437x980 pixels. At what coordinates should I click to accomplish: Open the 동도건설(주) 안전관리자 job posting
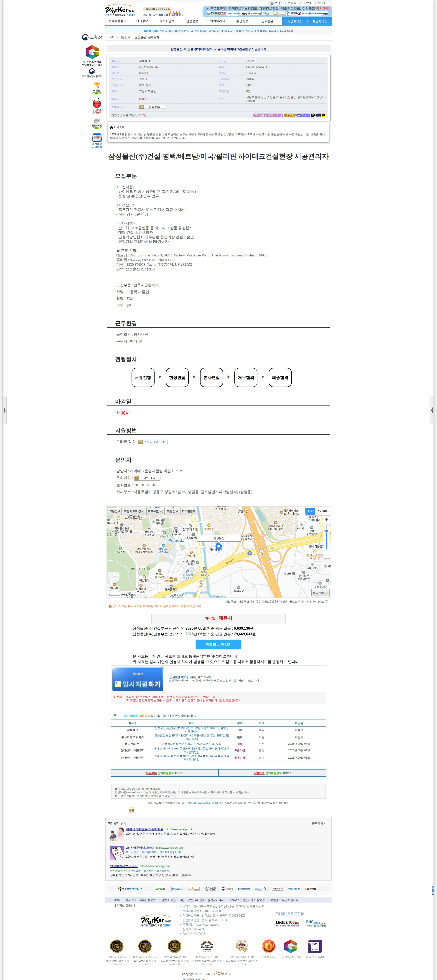click(x=191, y=744)
